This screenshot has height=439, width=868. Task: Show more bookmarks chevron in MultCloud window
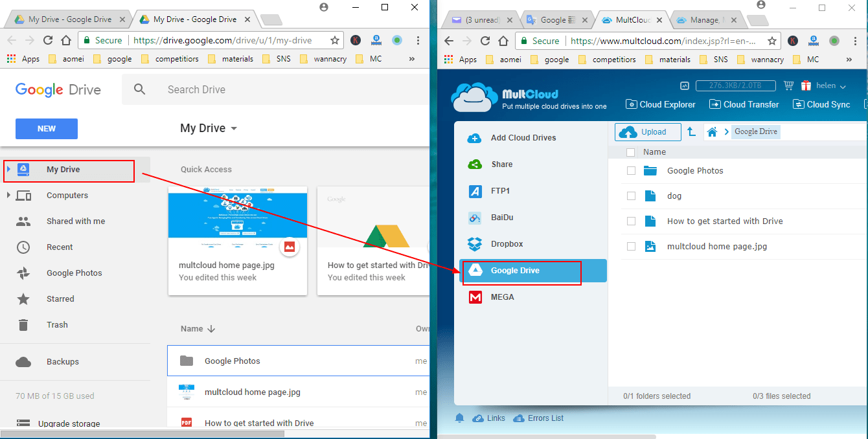(849, 60)
